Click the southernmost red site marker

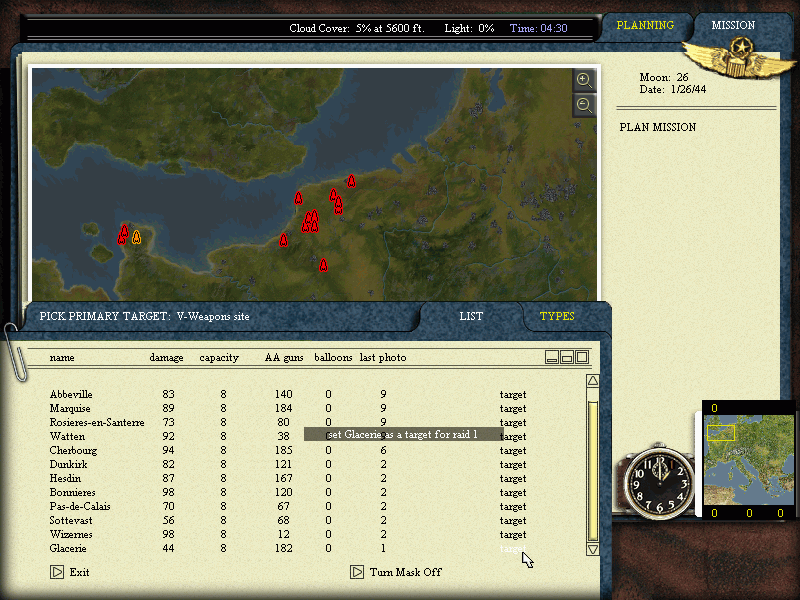323,265
